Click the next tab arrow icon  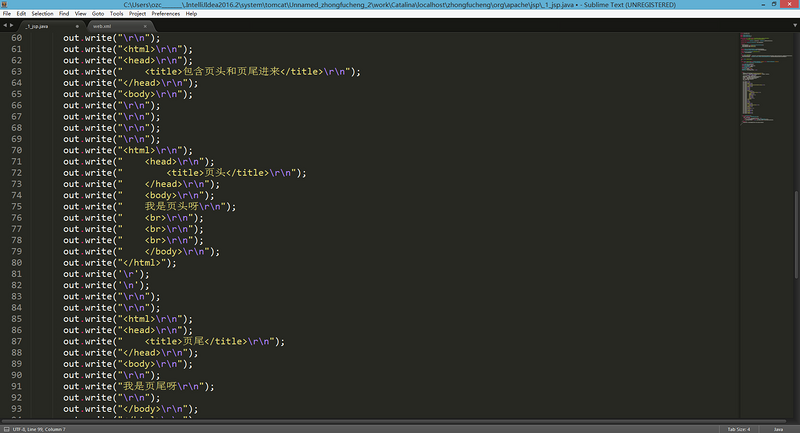point(12,26)
